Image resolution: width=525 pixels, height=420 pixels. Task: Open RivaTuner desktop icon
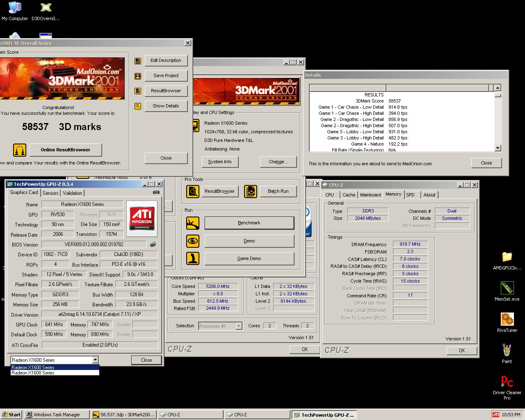507,323
